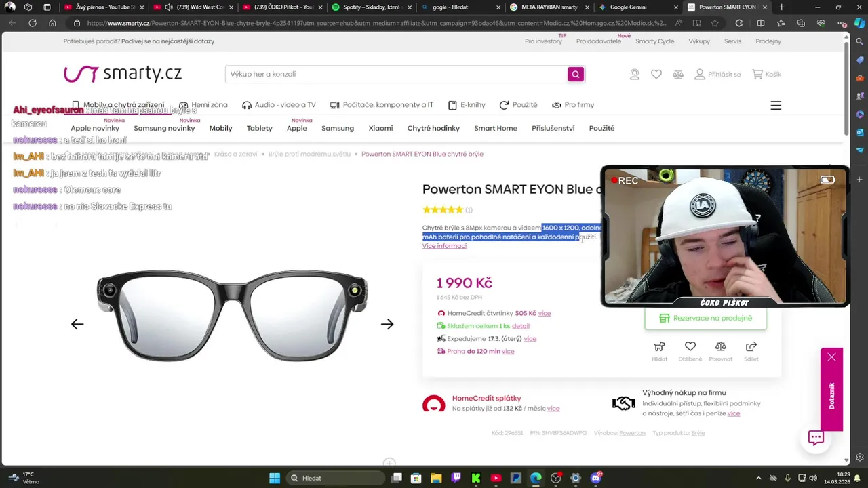Open Pro investory top link
The image size is (868, 488).
pyautogui.click(x=543, y=41)
